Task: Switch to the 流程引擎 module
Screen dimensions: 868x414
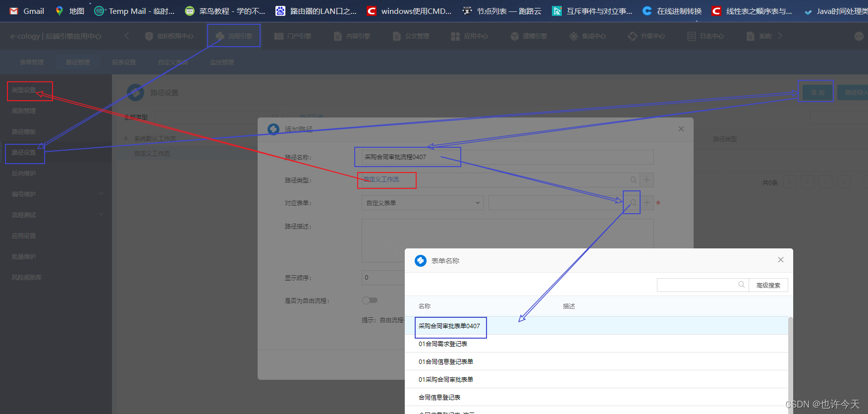Action: (234, 36)
